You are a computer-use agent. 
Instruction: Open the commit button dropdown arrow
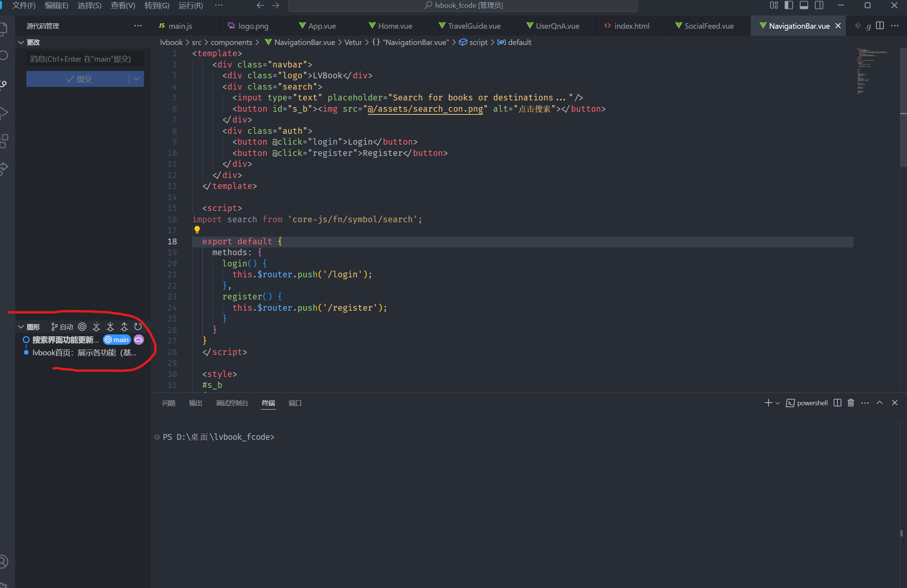point(136,79)
